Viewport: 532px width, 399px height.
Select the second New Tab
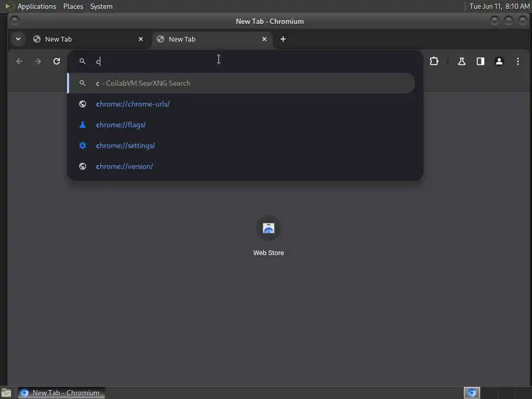212,39
